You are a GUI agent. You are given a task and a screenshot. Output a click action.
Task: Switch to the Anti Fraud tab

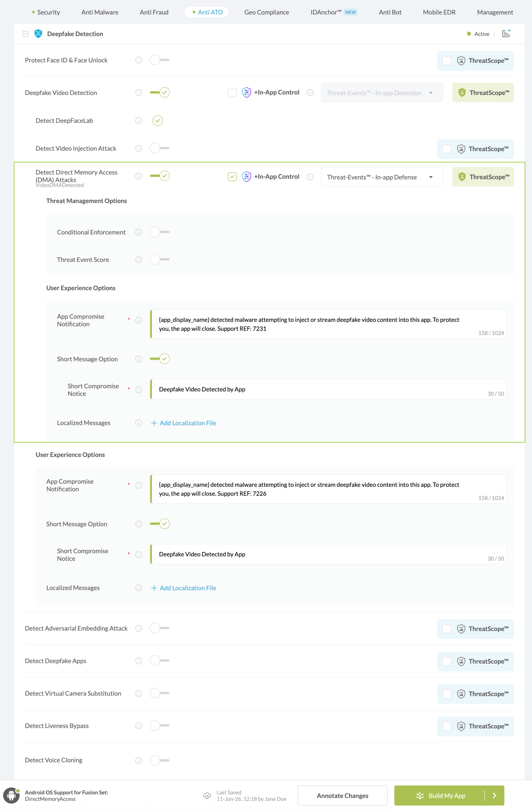[154, 12]
